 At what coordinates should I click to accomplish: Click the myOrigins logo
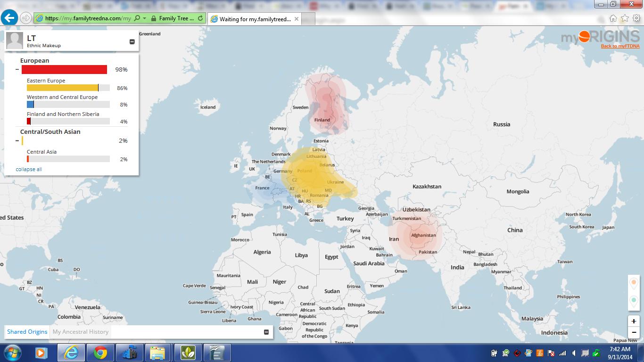click(600, 37)
